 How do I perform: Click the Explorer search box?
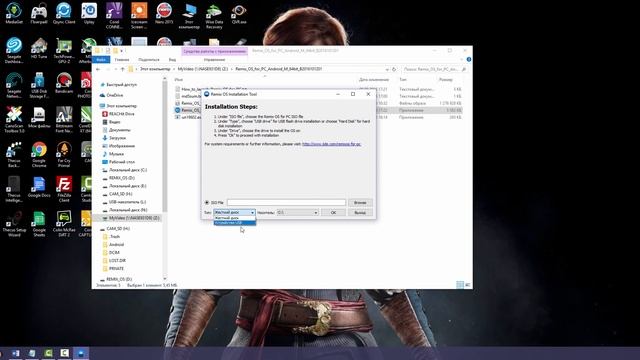(434, 69)
